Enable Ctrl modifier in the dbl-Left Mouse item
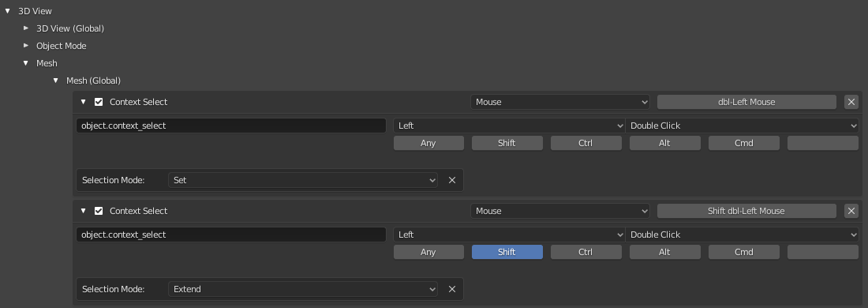This screenshot has width=868, height=308. click(586, 143)
